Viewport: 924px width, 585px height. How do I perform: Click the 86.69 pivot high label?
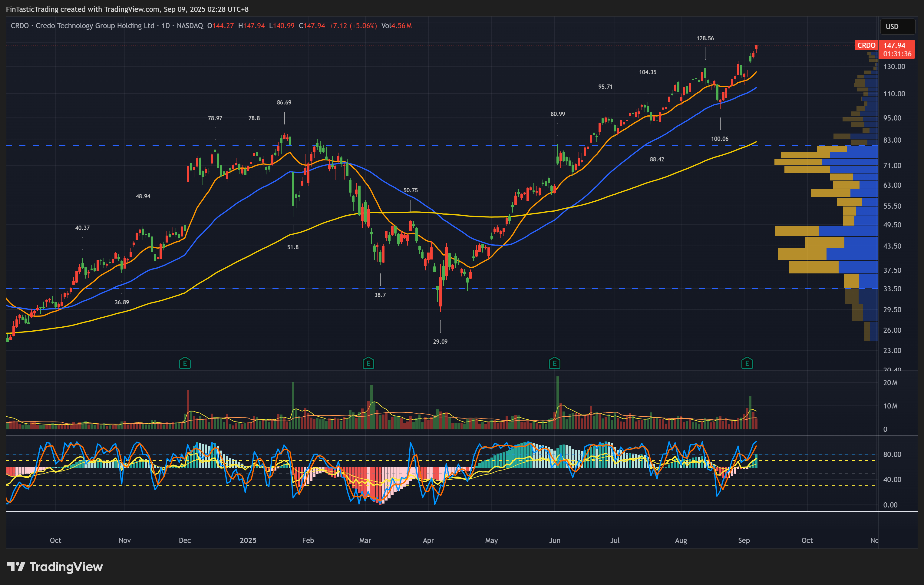pos(284,102)
